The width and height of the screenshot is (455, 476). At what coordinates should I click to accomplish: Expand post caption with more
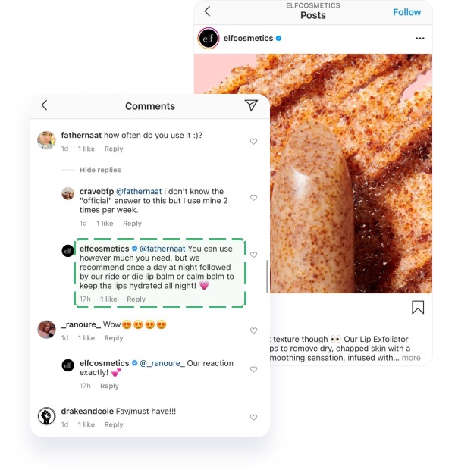(411, 358)
